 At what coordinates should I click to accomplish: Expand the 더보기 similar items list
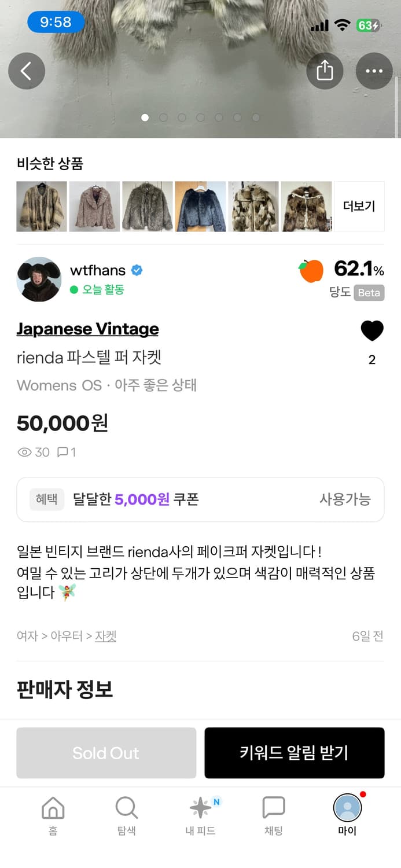[x=359, y=206]
